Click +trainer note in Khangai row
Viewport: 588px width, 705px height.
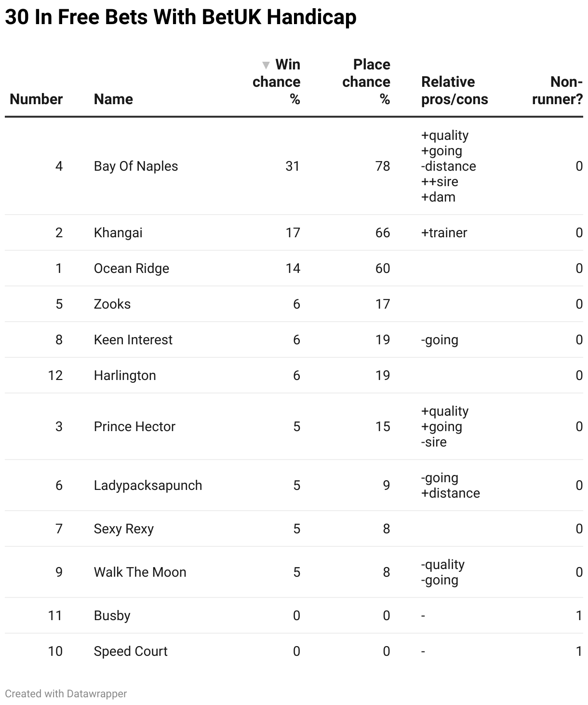click(444, 233)
